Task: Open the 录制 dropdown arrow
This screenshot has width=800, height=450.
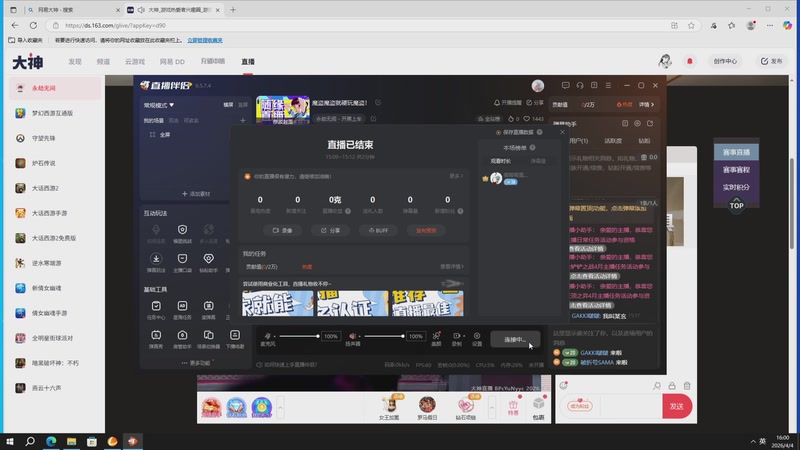Action: click(463, 336)
